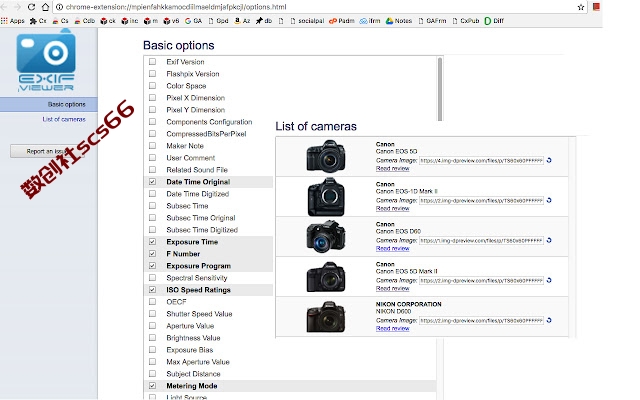Click the Canon EOS D60 camera thumbnail
The width and height of the screenshot is (640, 400).
pos(326,236)
